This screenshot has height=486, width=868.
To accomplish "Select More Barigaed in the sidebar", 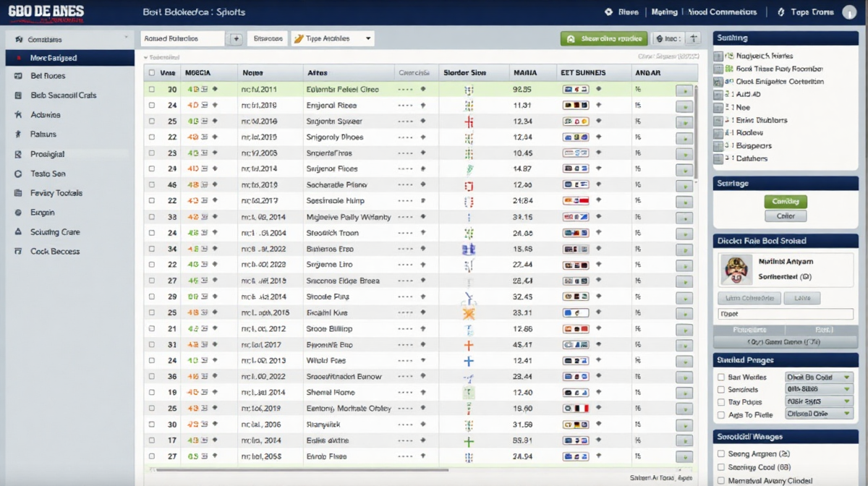I will pyautogui.click(x=69, y=58).
